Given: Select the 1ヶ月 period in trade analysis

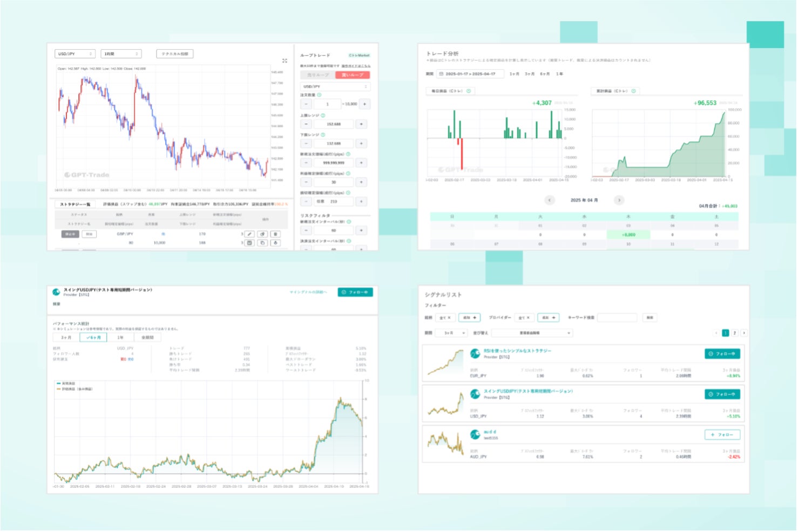Looking at the screenshot, I should click(515, 74).
